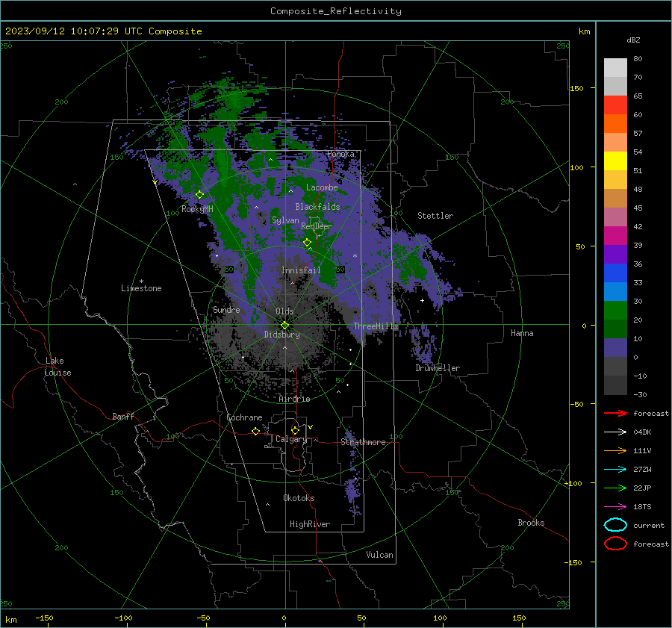
Task: Click the Drumheller map label
Action: (x=438, y=368)
